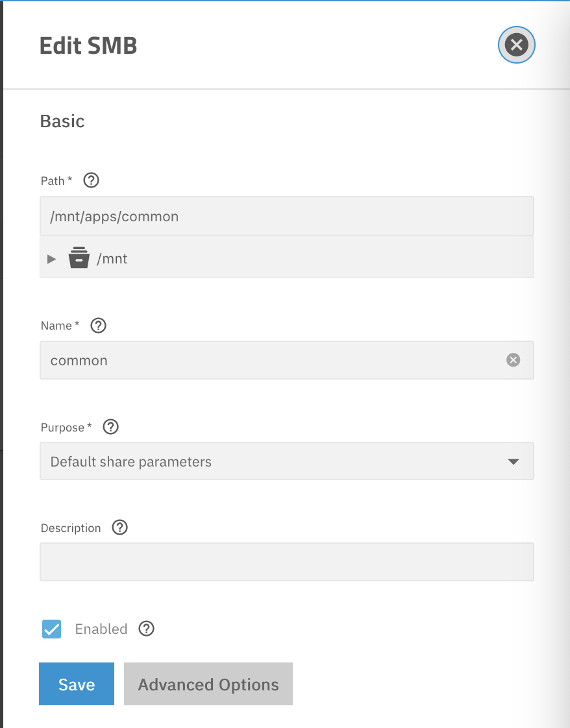Close the Edit SMB panel
Screen dimensions: 570x728
click(x=517, y=45)
